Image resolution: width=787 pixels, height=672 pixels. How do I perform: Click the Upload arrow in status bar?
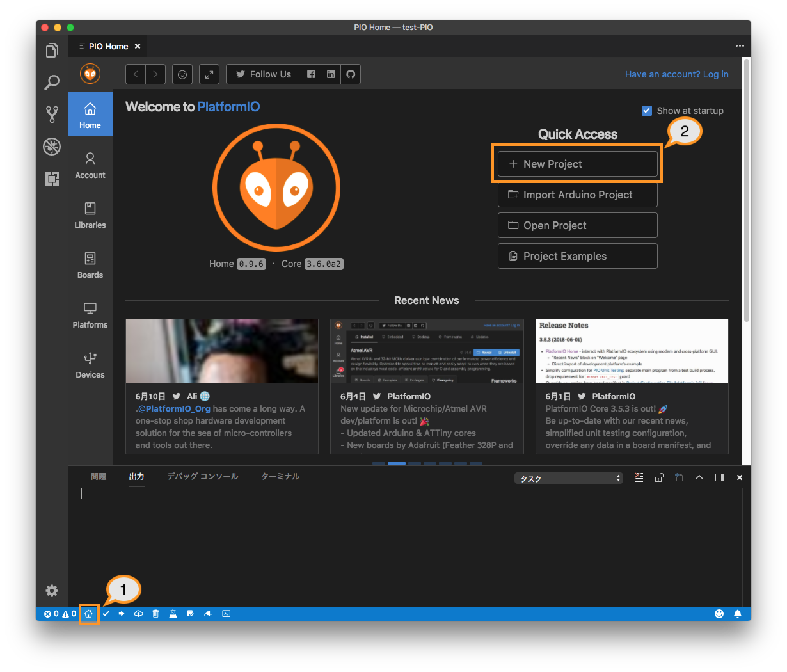(x=122, y=614)
